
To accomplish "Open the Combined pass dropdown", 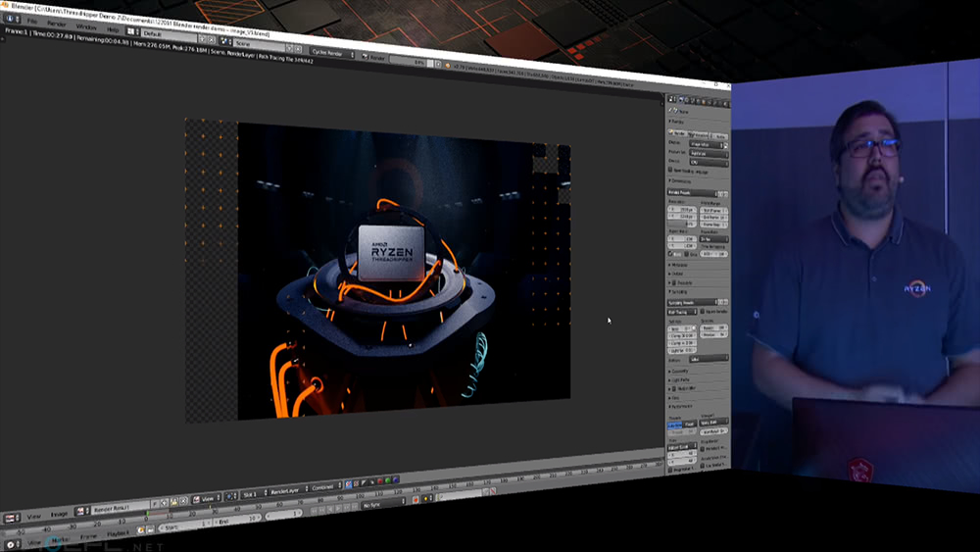I will pos(327,486).
